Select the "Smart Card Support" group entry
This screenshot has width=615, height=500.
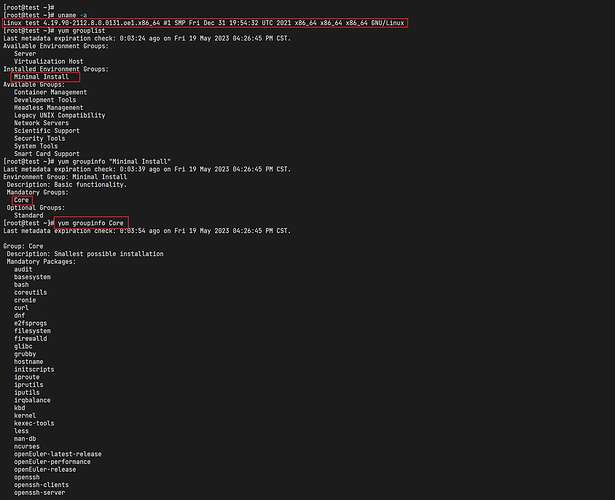tap(48, 153)
